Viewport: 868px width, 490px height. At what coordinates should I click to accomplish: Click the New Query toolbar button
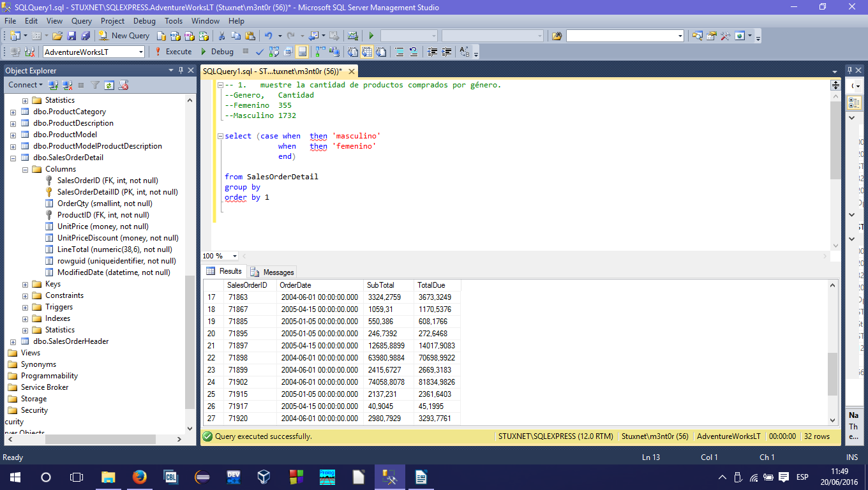[x=124, y=36]
